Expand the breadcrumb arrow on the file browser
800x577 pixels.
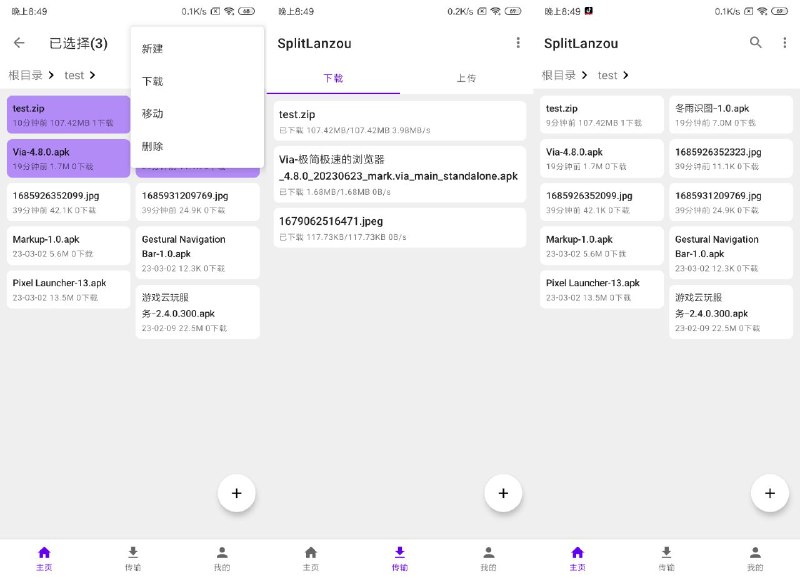(x=624, y=75)
